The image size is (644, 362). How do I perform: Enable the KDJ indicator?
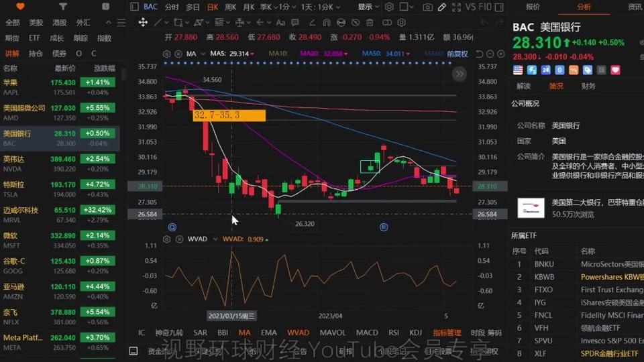tap(416, 333)
